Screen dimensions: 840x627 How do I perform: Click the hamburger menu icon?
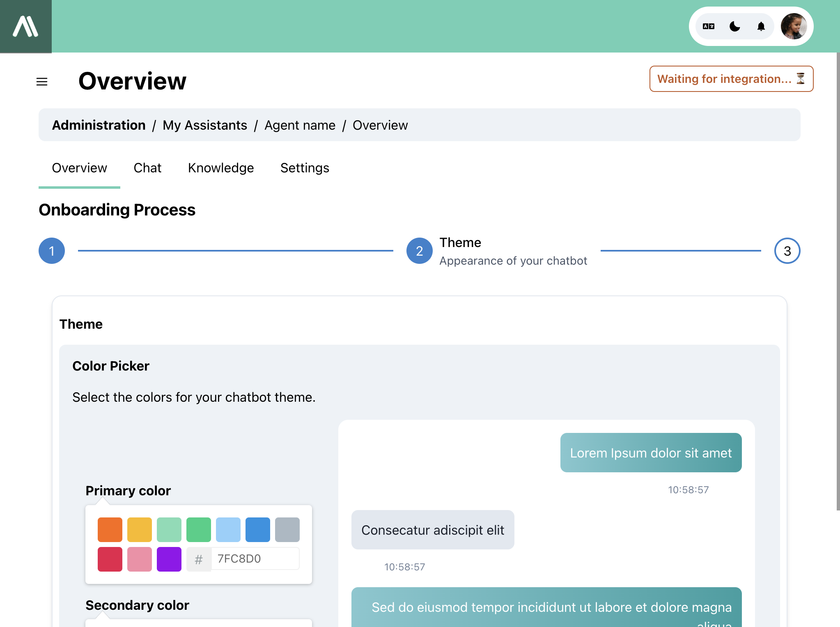42,81
